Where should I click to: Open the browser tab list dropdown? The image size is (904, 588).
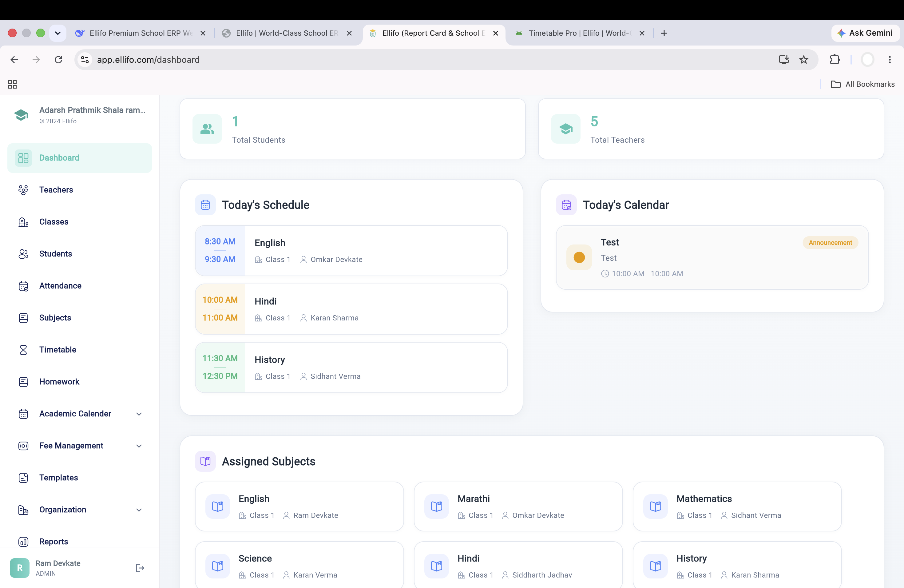pos(58,33)
